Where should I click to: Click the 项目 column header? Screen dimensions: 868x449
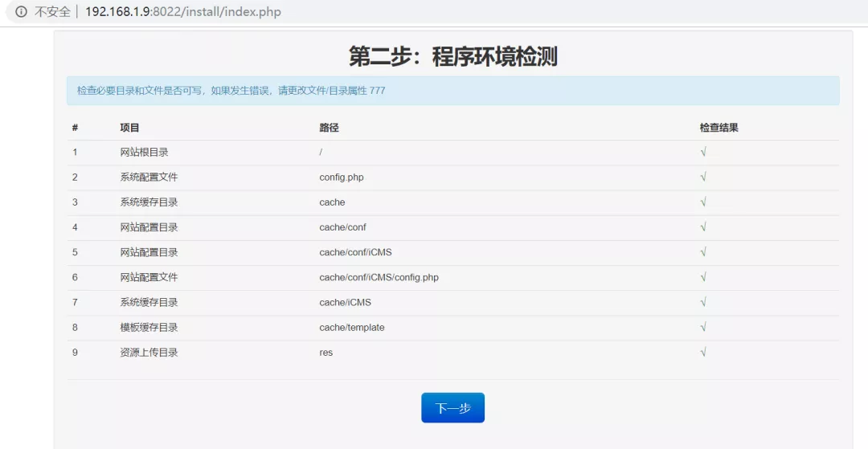coord(129,128)
